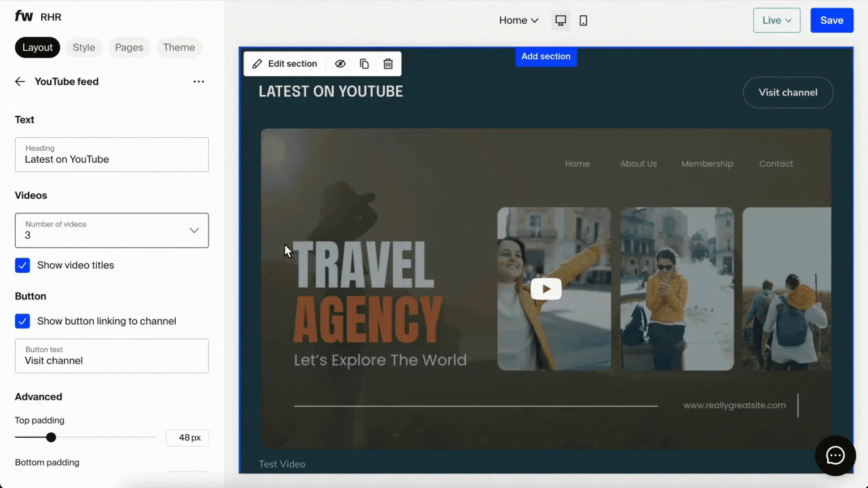Delete the section with the trash icon

388,64
